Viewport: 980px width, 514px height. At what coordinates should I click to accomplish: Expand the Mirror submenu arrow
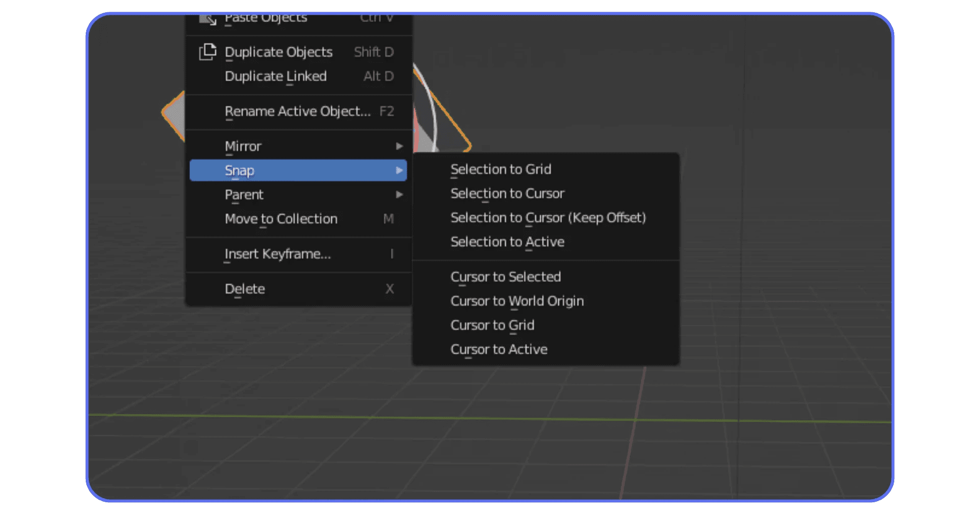pos(399,146)
